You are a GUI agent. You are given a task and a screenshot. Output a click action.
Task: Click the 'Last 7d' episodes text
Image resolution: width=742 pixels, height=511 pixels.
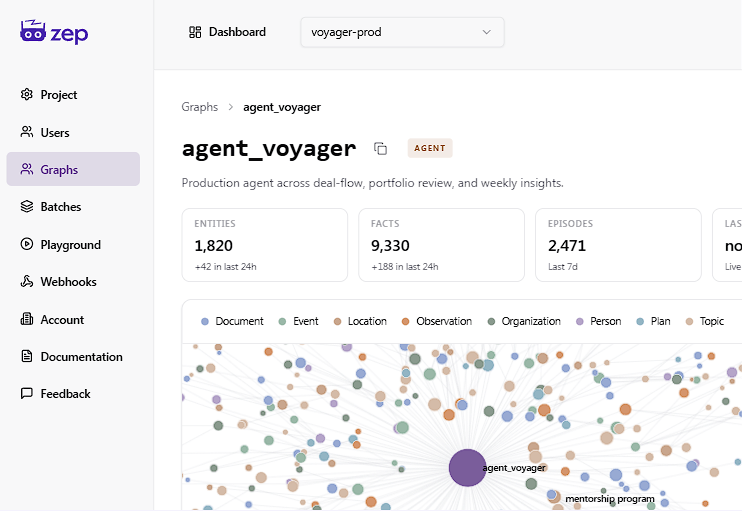tap(563, 267)
